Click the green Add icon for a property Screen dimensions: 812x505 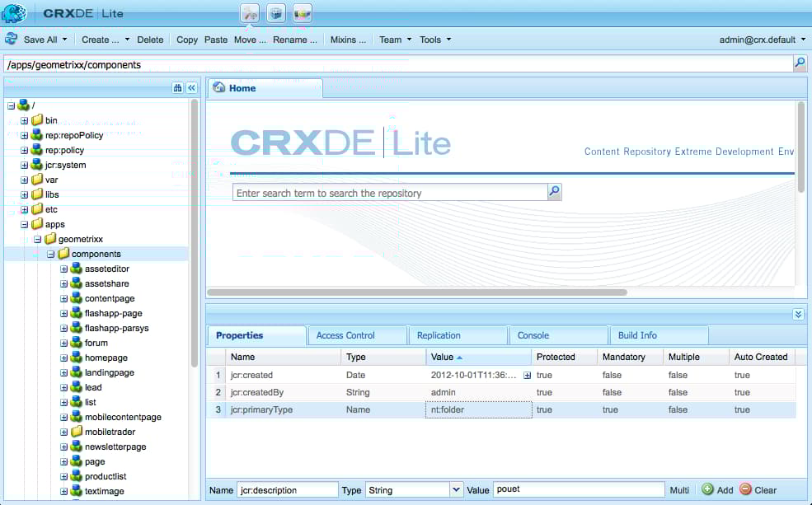click(708, 489)
